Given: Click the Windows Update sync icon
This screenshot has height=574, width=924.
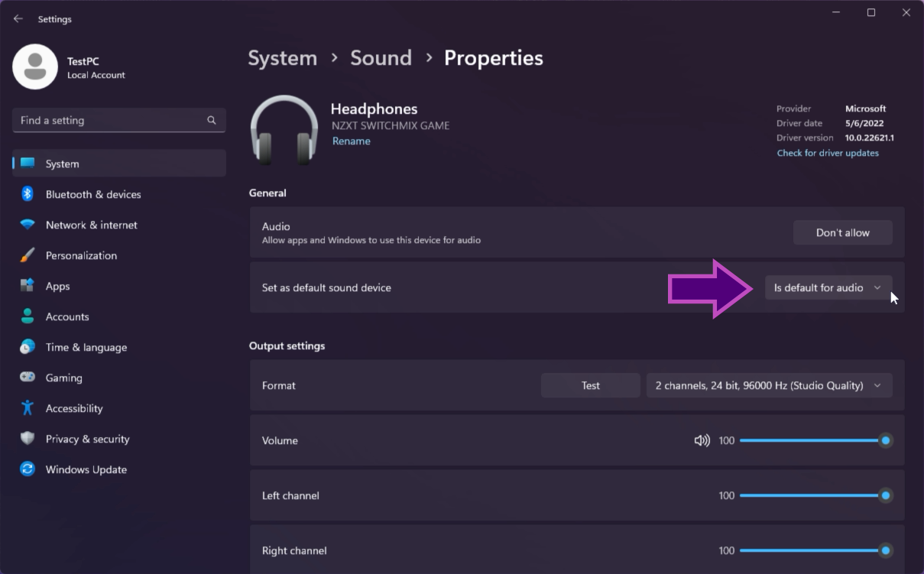Looking at the screenshot, I should (x=28, y=469).
